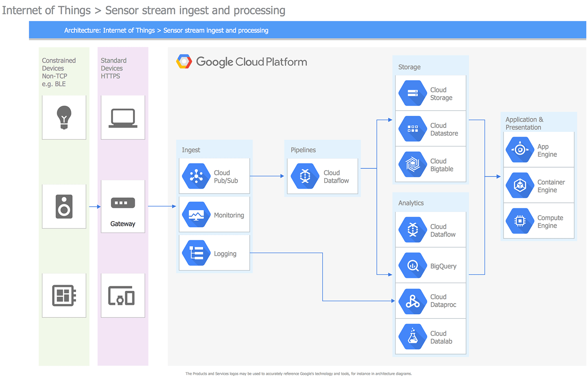Select the Cloud Bigtable icon
Screen dimensions: 588x377
click(412, 164)
